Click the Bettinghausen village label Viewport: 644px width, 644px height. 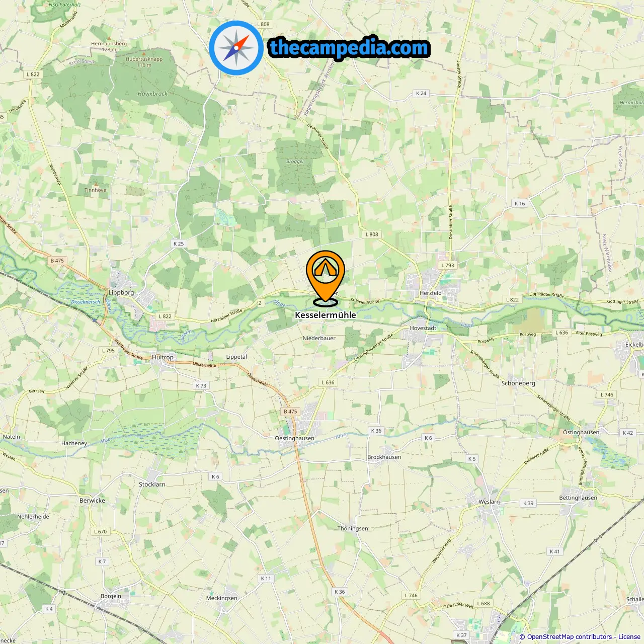tap(578, 498)
